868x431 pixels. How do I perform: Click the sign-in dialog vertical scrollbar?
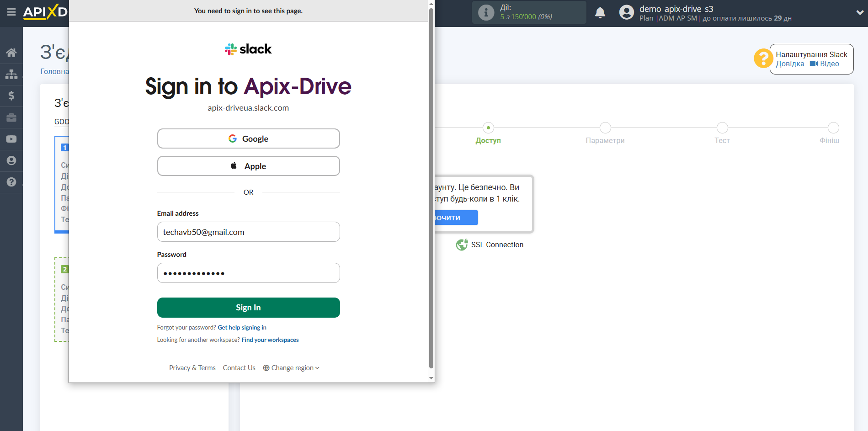pos(431,187)
